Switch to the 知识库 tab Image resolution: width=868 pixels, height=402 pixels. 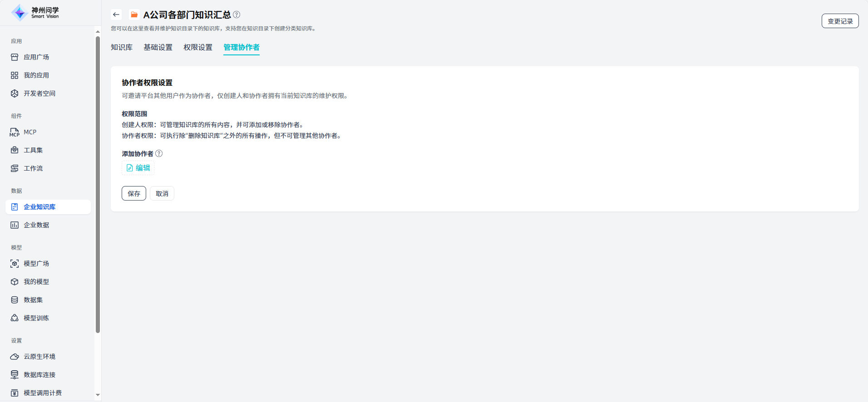point(122,47)
